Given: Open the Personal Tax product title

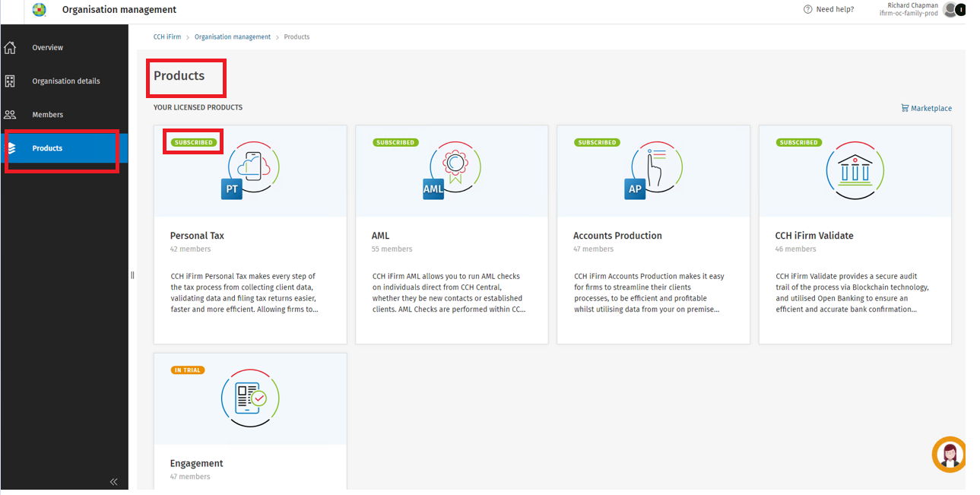Looking at the screenshot, I should 197,236.
